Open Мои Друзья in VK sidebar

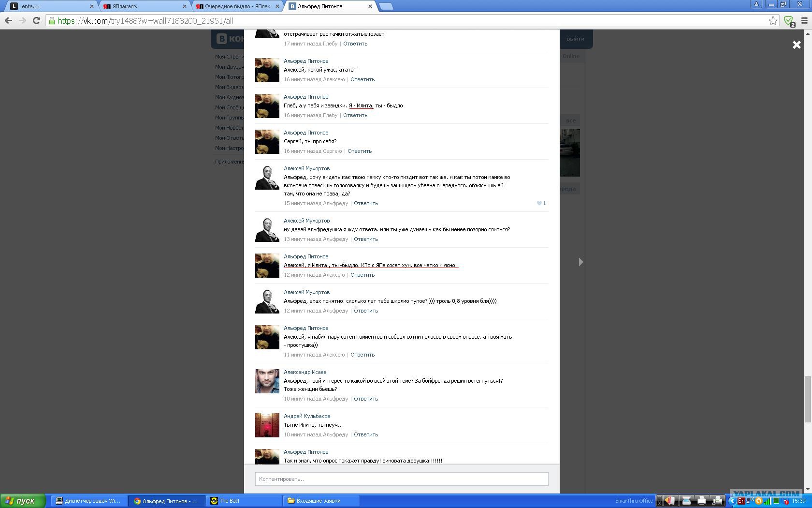(230, 67)
